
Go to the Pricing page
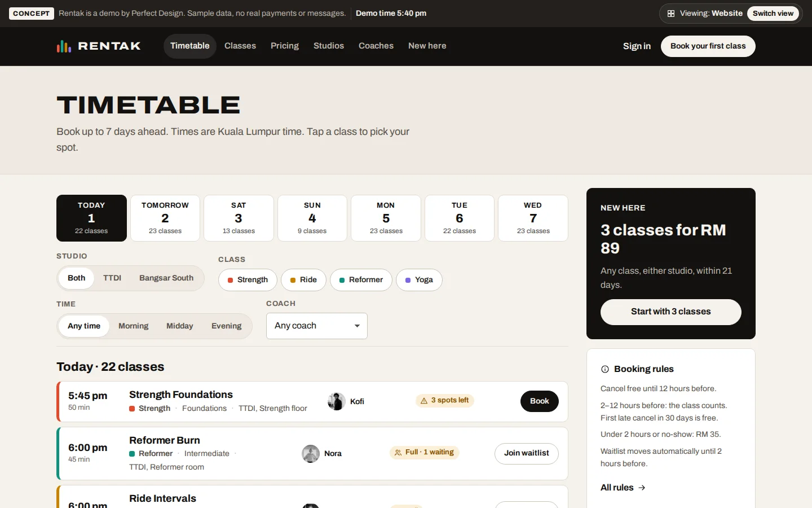click(285, 46)
